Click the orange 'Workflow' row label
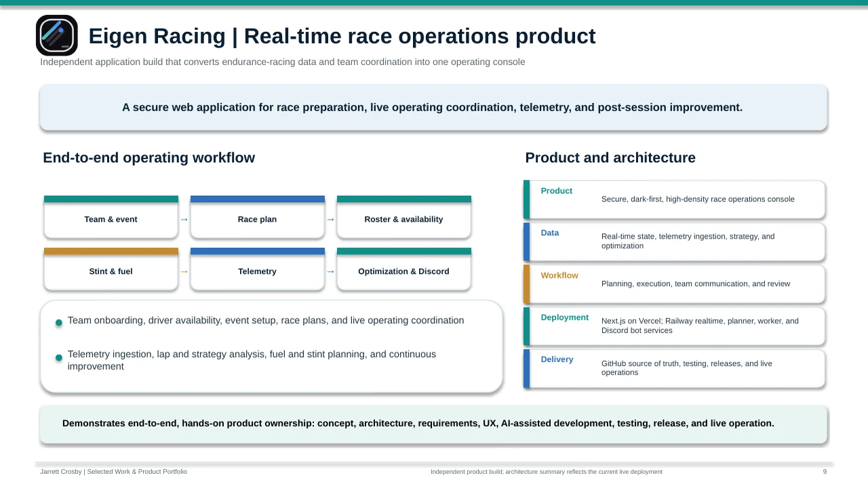868x488 pixels. pyautogui.click(x=559, y=276)
